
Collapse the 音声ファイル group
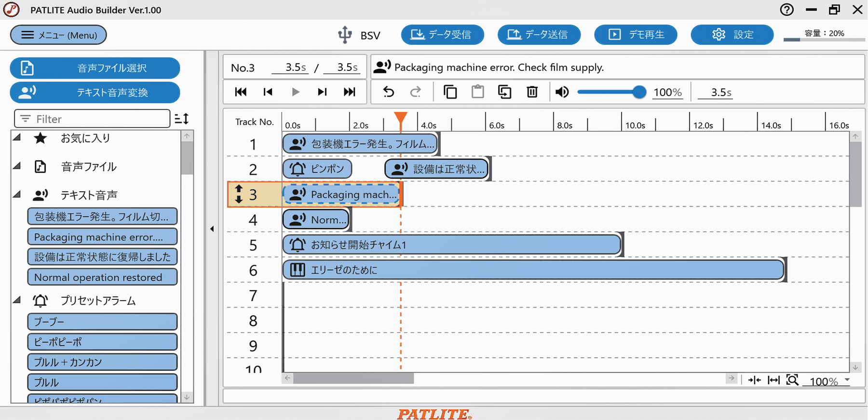pyautogui.click(x=17, y=167)
